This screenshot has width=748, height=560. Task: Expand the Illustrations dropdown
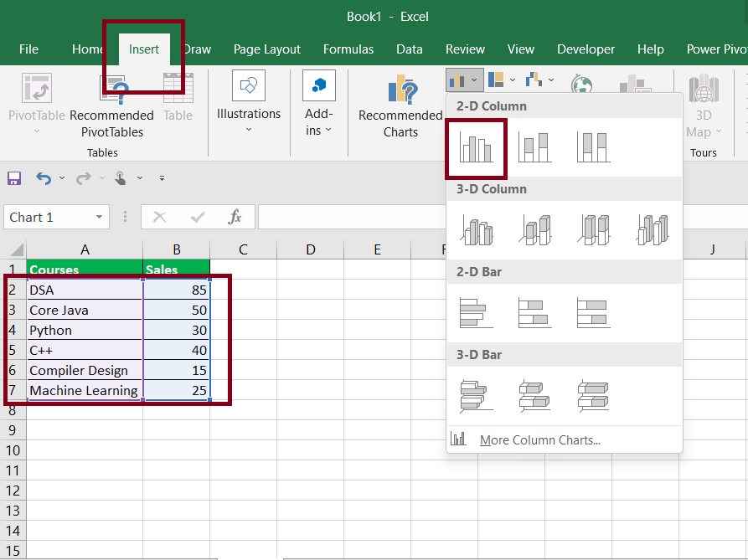pyautogui.click(x=249, y=101)
